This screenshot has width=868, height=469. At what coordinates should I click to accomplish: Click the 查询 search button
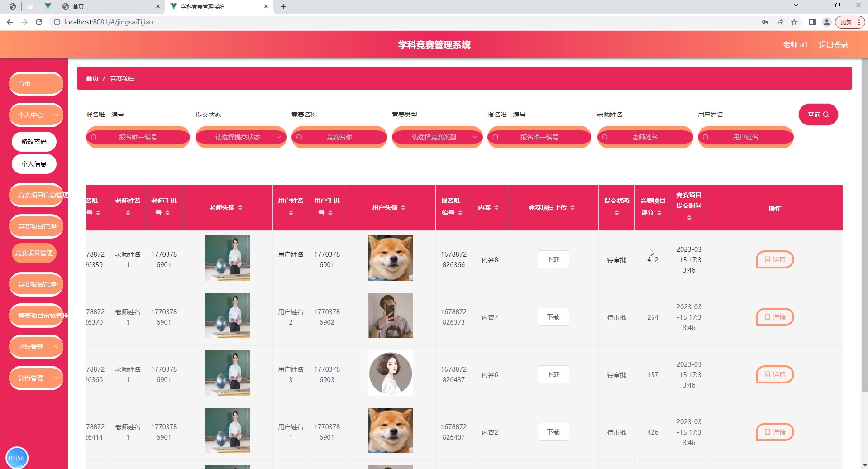click(x=818, y=115)
